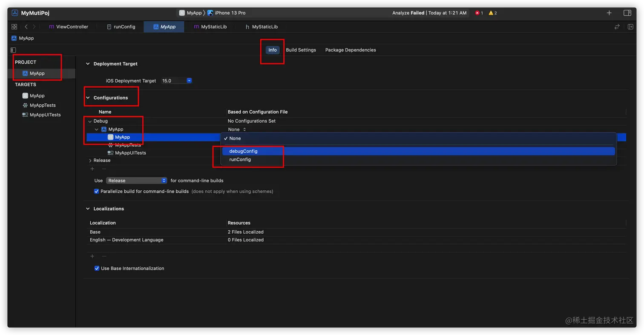Open the runConfig tab
The height and width of the screenshot is (335, 644).
(x=121, y=26)
